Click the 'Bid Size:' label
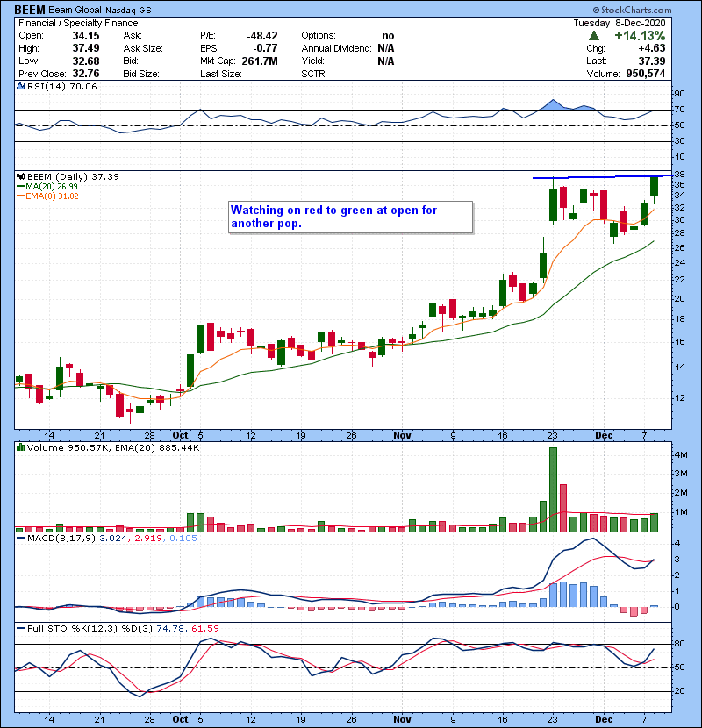Screen dimensions: 702x728 141,74
